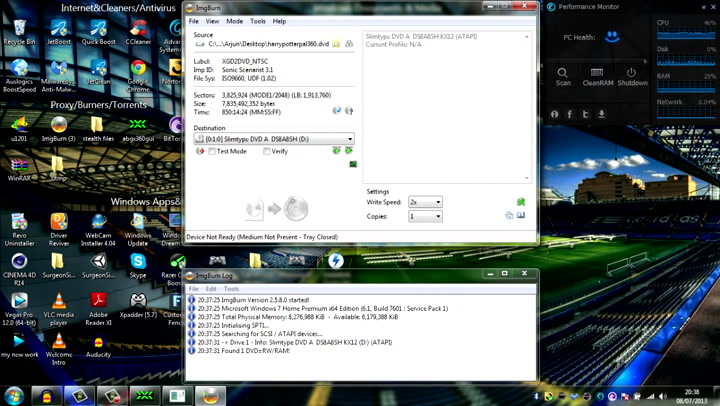Click the CleanRAM icon

(597, 75)
